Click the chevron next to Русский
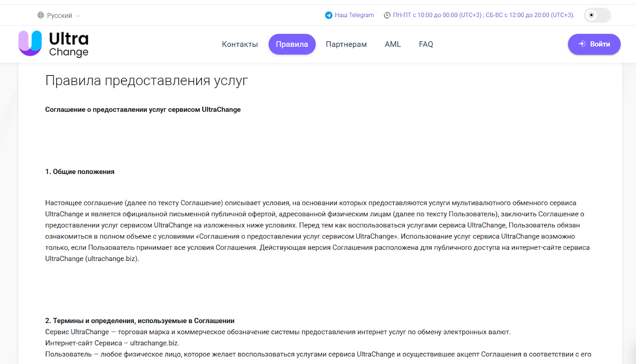The height and width of the screenshot is (364, 636). pyautogui.click(x=78, y=16)
